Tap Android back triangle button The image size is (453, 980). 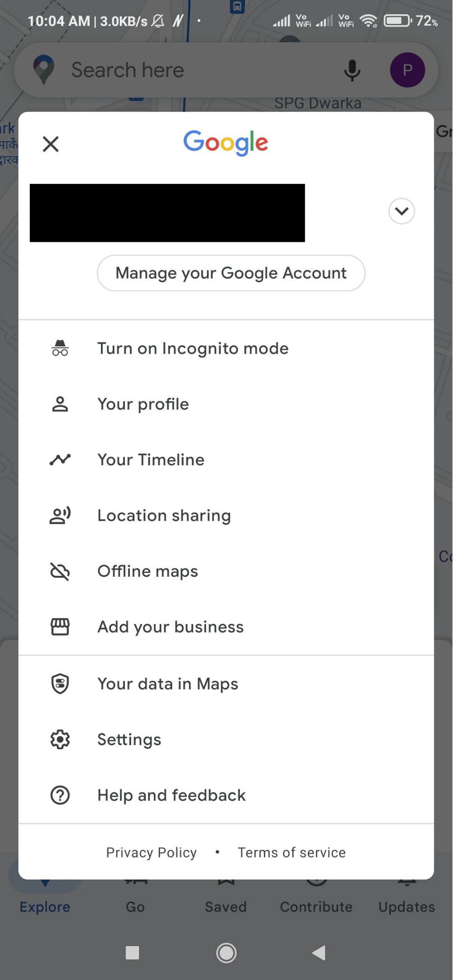pos(319,953)
